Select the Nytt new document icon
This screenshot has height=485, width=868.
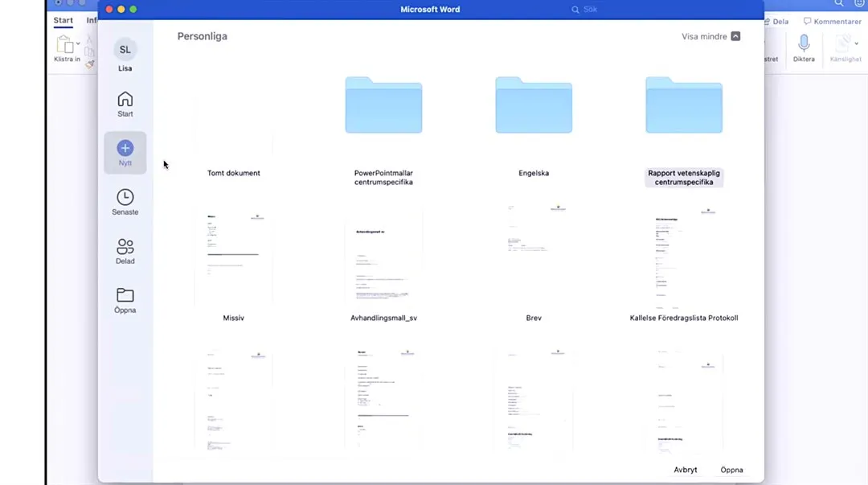point(125,149)
